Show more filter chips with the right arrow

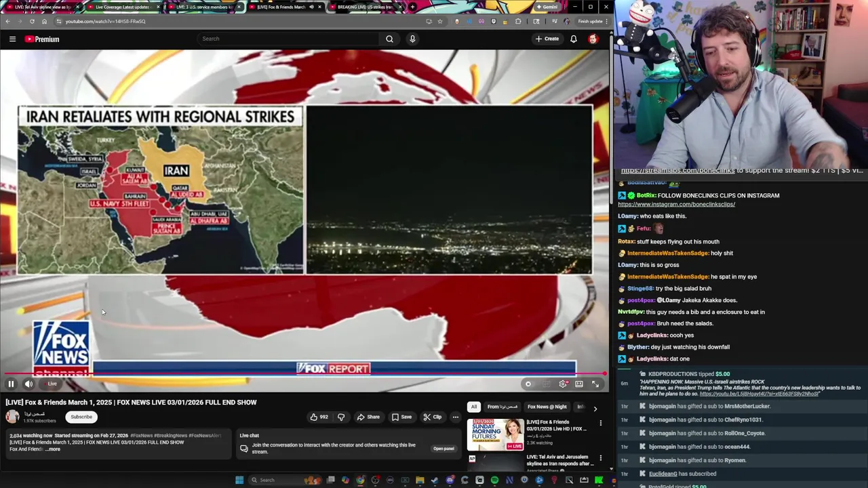595,409
